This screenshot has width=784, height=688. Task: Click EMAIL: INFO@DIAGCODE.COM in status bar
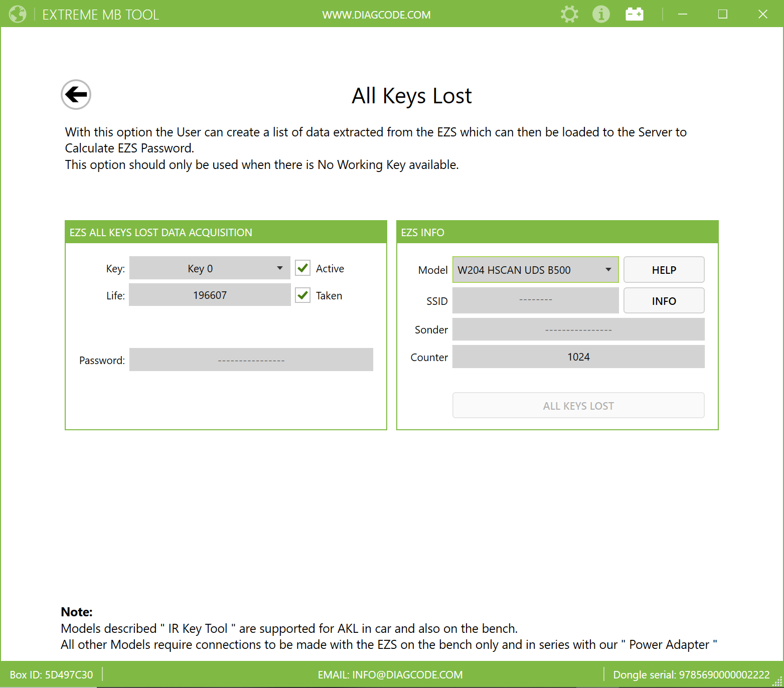pos(390,675)
